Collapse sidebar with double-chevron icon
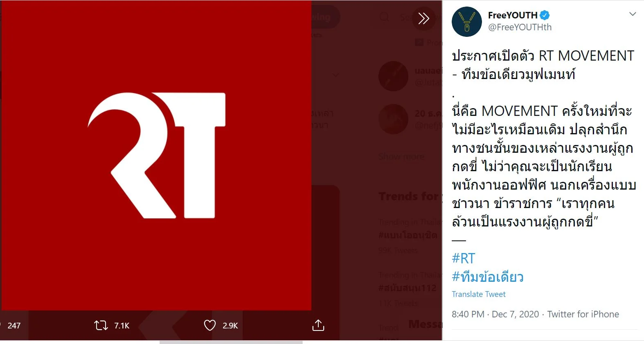This screenshot has height=344, width=644. pyautogui.click(x=424, y=18)
